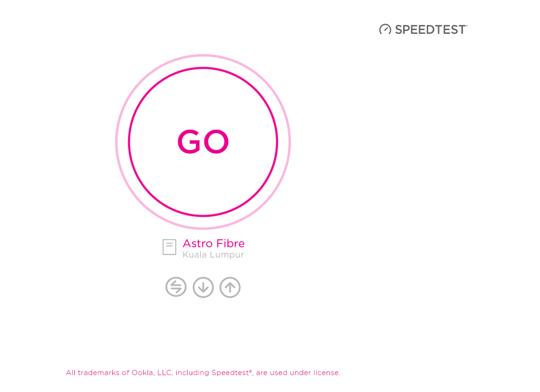Image resolution: width=540 pixels, height=392 pixels.
Task: Click the letter G in GO
Action: tap(189, 141)
